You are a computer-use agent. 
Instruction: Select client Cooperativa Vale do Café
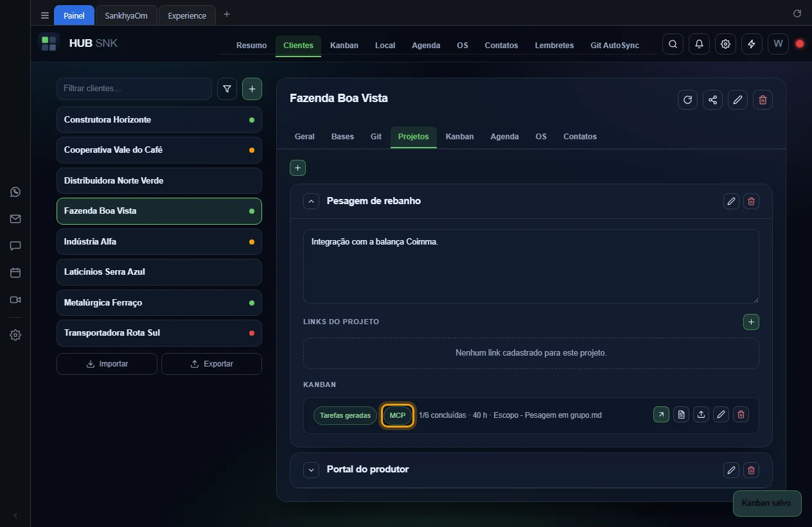[159, 150]
